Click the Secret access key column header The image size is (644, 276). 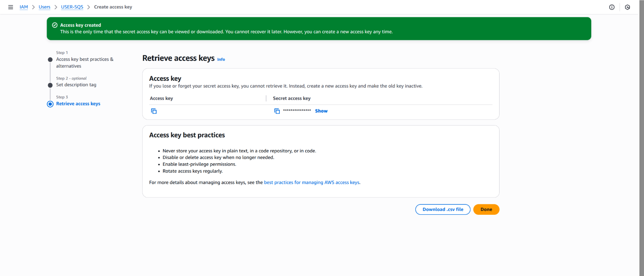292,98
